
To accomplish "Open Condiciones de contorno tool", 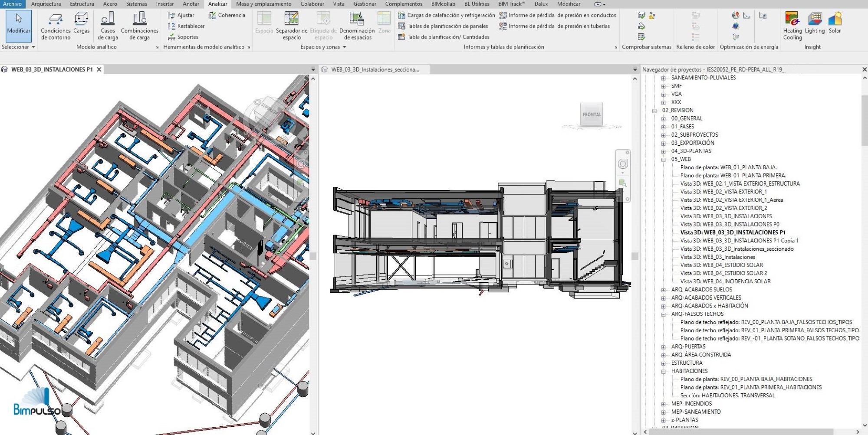I will coord(56,26).
